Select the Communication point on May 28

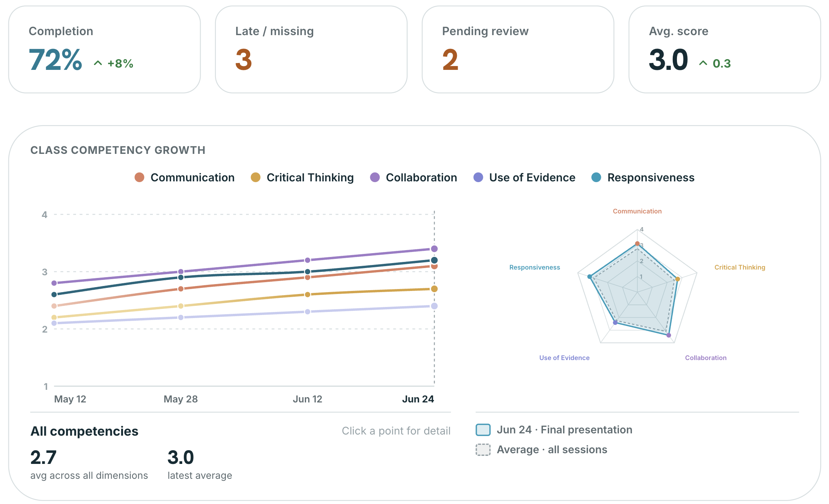(x=181, y=289)
